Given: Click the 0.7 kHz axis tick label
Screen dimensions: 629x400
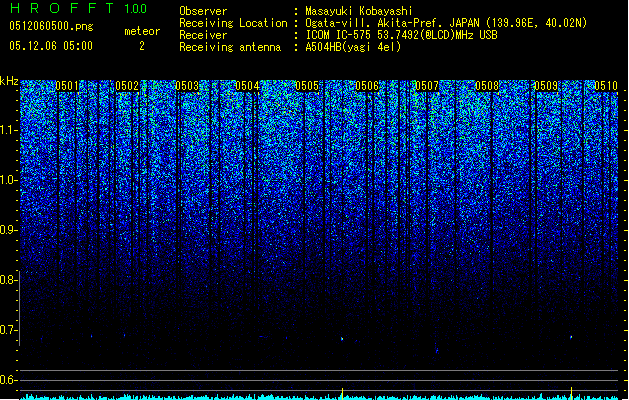Looking at the screenshot, I should click(x=8, y=330).
